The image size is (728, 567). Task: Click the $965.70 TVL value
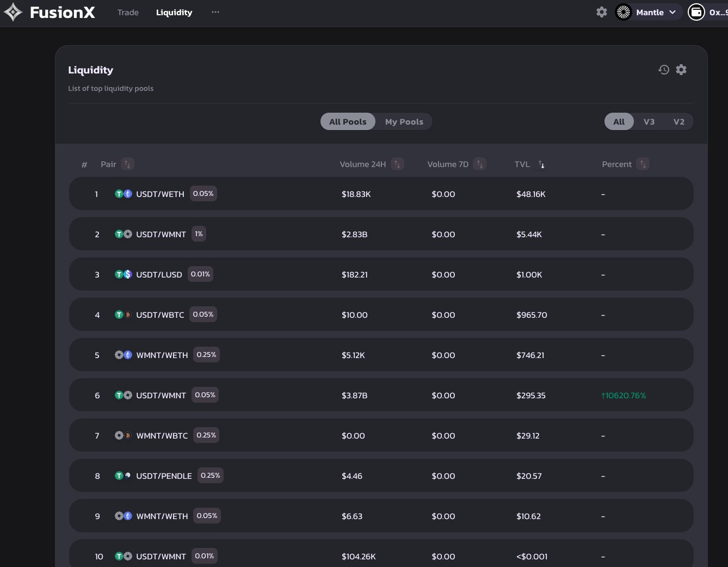point(532,315)
